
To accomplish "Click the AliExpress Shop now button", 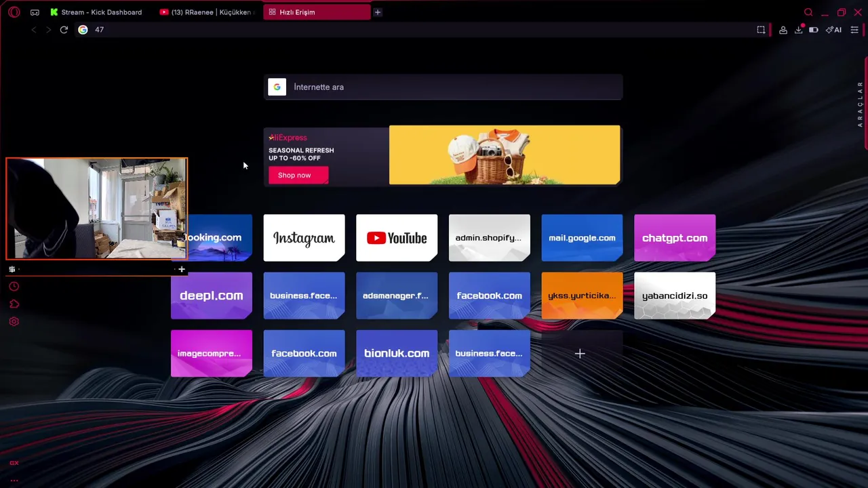I will [x=298, y=175].
